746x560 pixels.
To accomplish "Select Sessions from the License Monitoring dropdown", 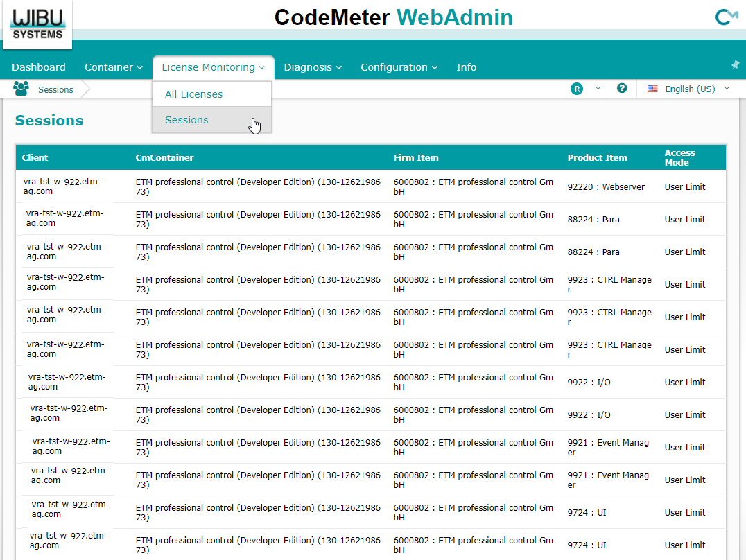I will point(211,120).
